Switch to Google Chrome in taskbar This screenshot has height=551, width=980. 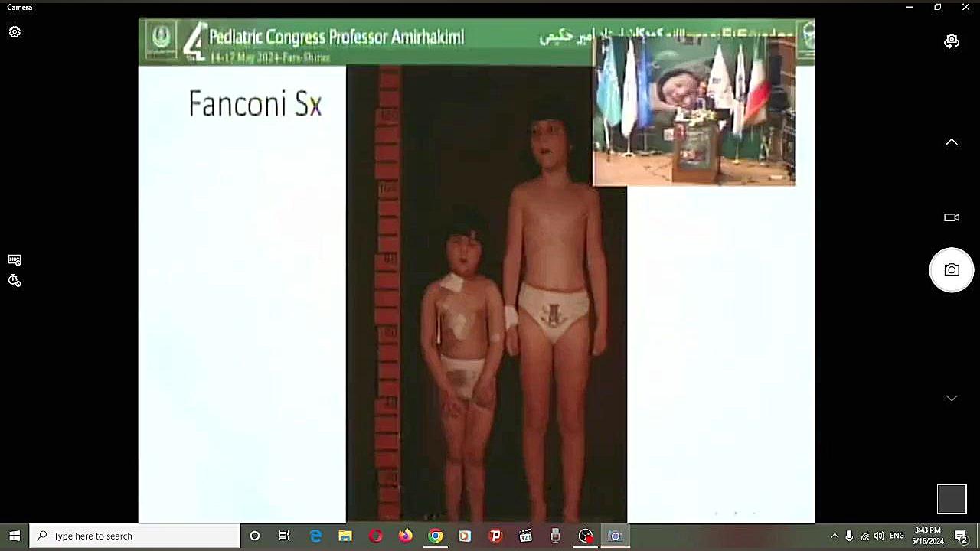435,536
